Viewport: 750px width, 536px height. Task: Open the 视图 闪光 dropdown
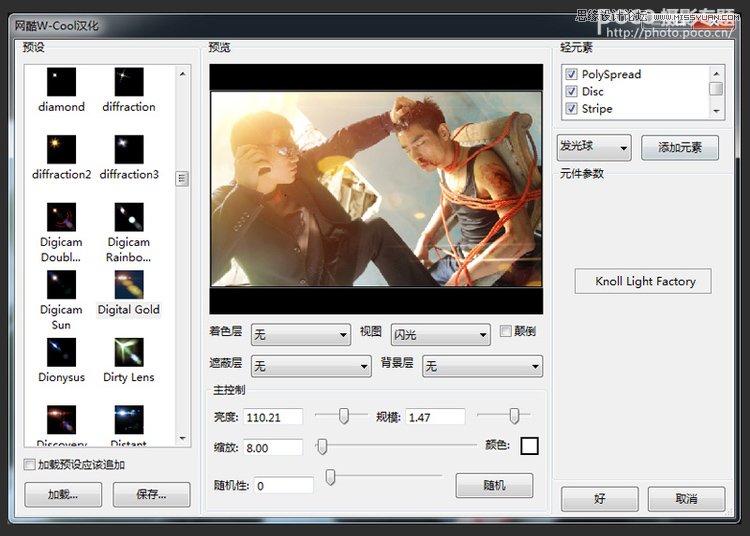441,335
